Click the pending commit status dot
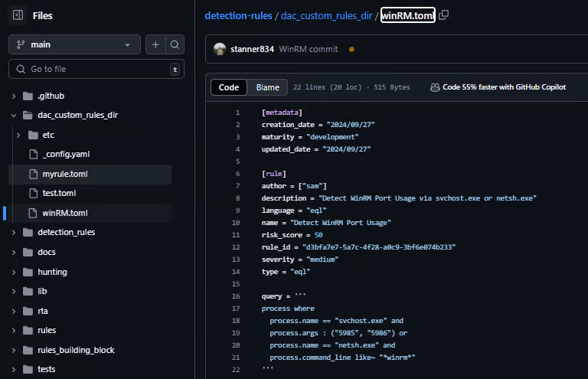The height and width of the screenshot is (379, 588). pos(351,49)
